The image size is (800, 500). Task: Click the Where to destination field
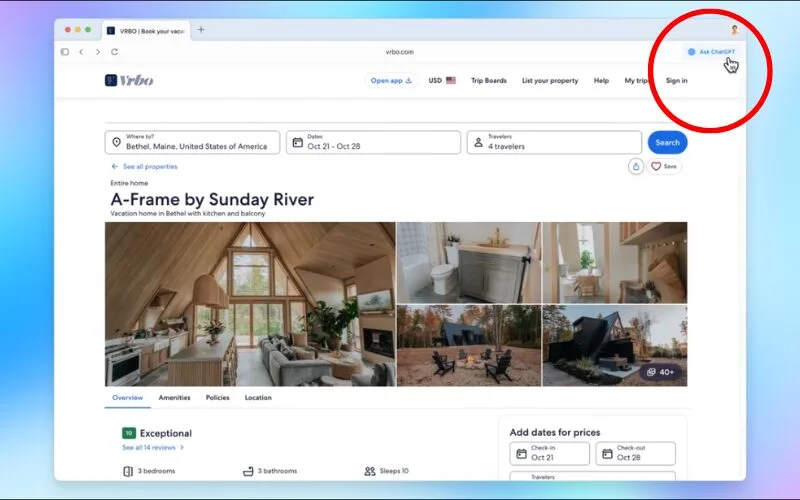click(194, 142)
